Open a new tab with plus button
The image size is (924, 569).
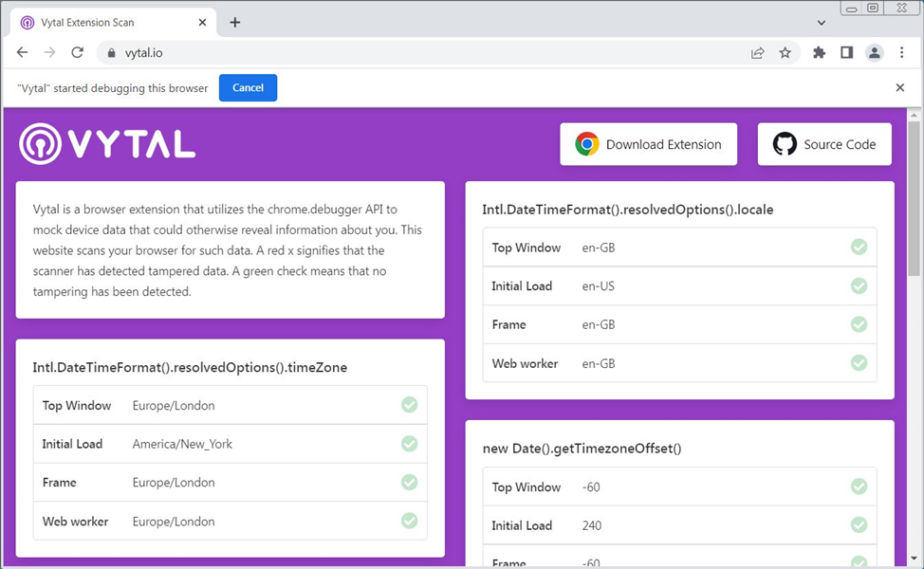[235, 23]
